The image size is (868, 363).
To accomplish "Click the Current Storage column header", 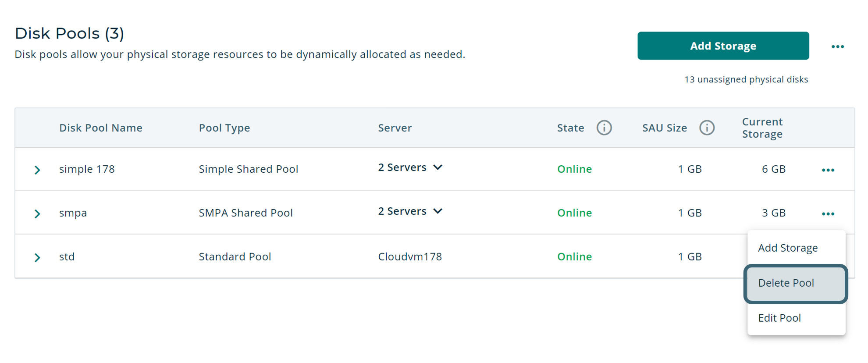I will coord(762,128).
